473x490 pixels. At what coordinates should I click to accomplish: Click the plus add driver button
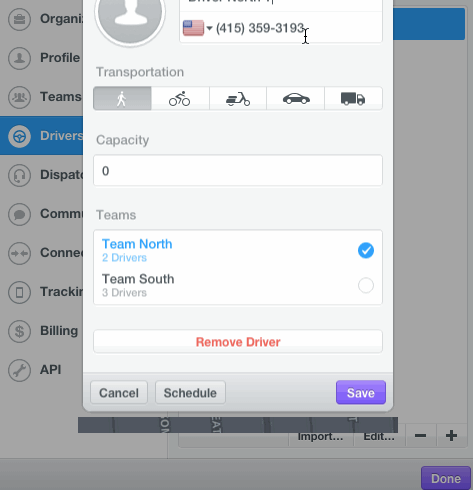point(451,435)
